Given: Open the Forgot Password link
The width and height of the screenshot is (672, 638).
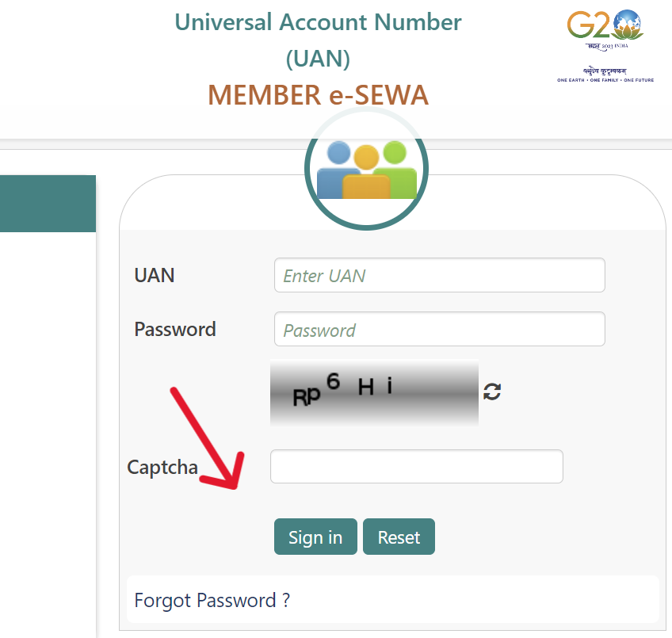Looking at the screenshot, I should coord(212,600).
